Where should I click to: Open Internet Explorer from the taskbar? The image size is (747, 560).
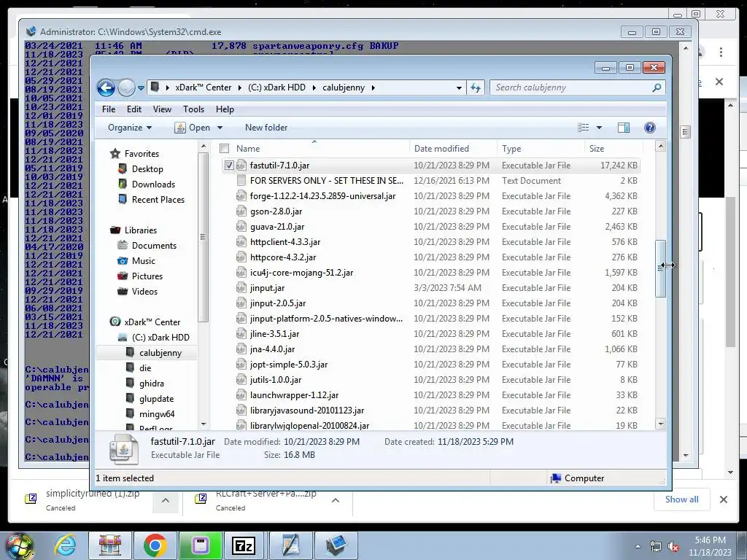(65, 545)
